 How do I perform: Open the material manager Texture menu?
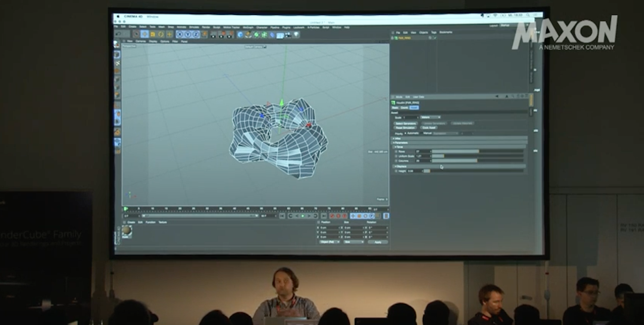(163, 222)
